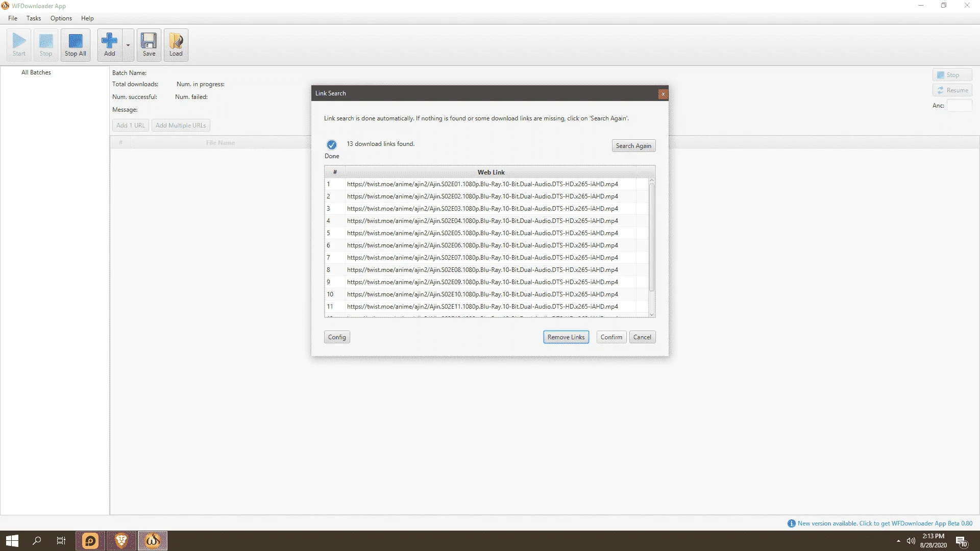This screenshot has width=980, height=551.
Task: Click the info icon beside update notice
Action: pos(792,523)
